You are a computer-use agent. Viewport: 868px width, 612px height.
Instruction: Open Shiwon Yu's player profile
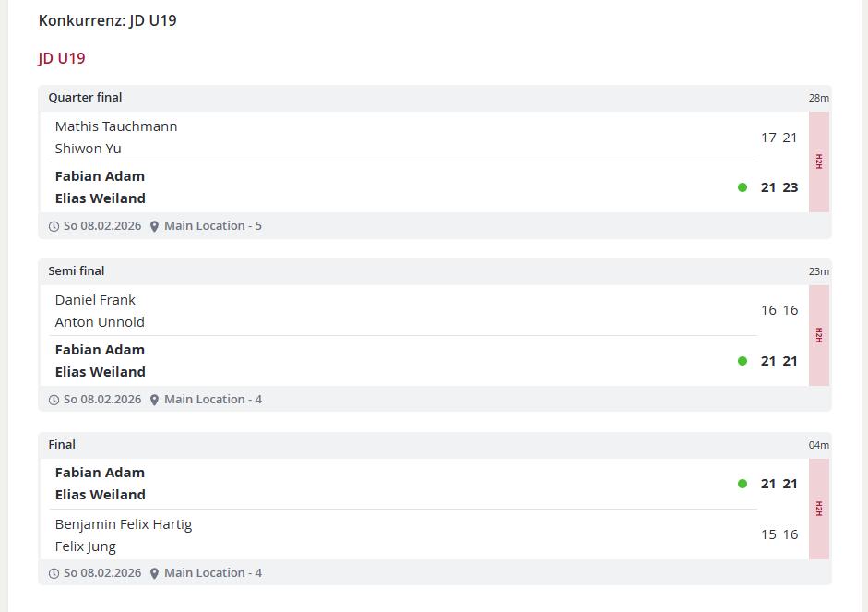point(89,149)
